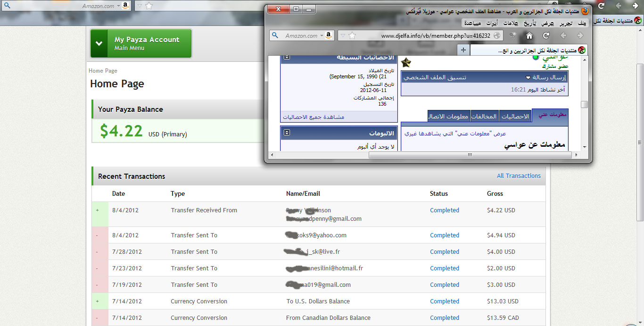
Task: Reload the djelfa.info page in front window
Action: point(546,35)
